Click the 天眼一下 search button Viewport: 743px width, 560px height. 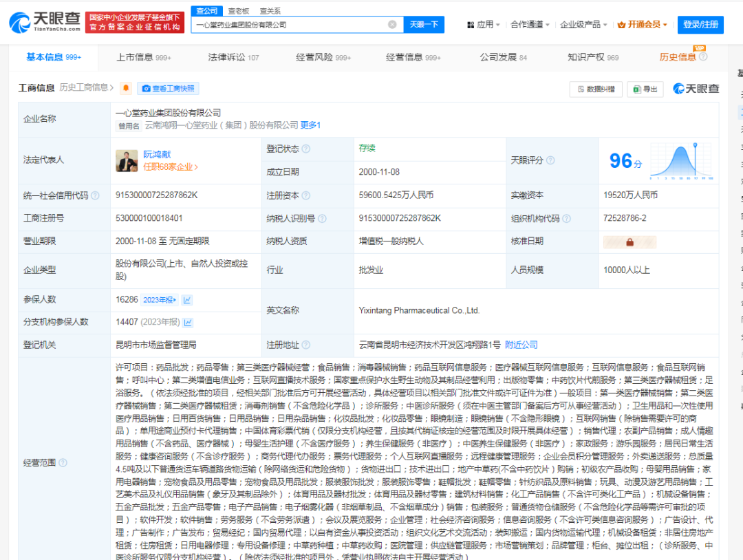(x=424, y=25)
